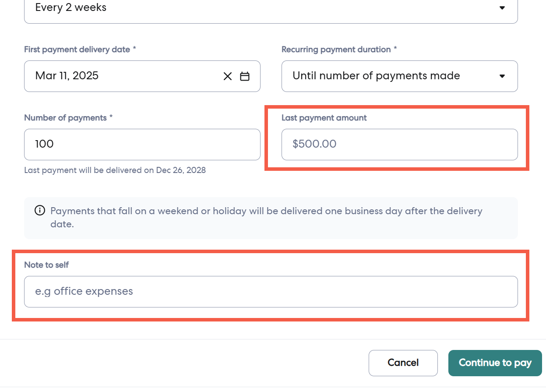This screenshot has width=546, height=392.
Task: Click the 'Last payment amount' label
Action: coord(324,118)
